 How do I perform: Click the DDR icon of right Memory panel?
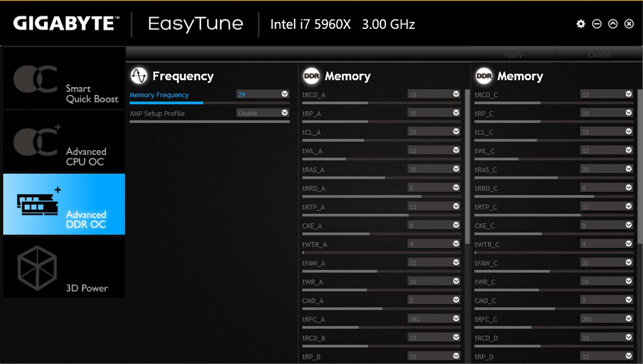point(484,76)
